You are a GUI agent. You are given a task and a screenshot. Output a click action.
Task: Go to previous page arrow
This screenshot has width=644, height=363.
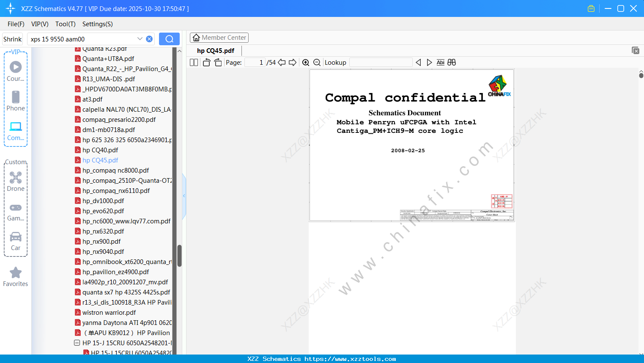[x=282, y=62]
